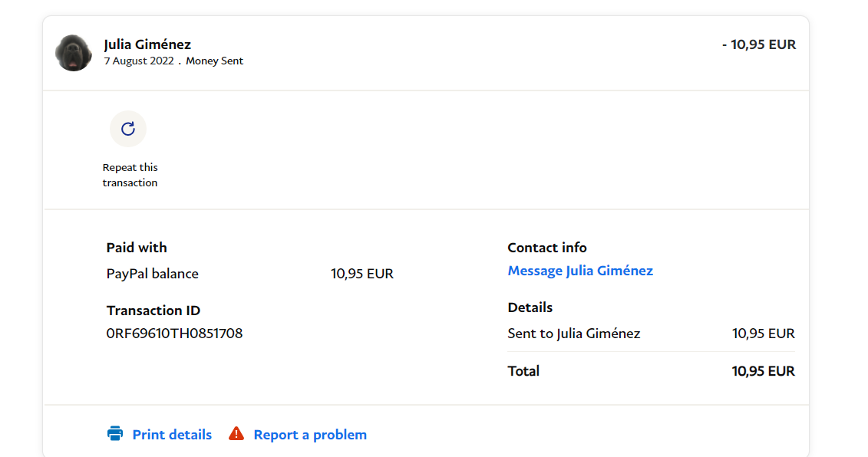Screen dimensions: 868x457
Task: Click the 'Money Sent' status text
Action: pyautogui.click(x=214, y=61)
